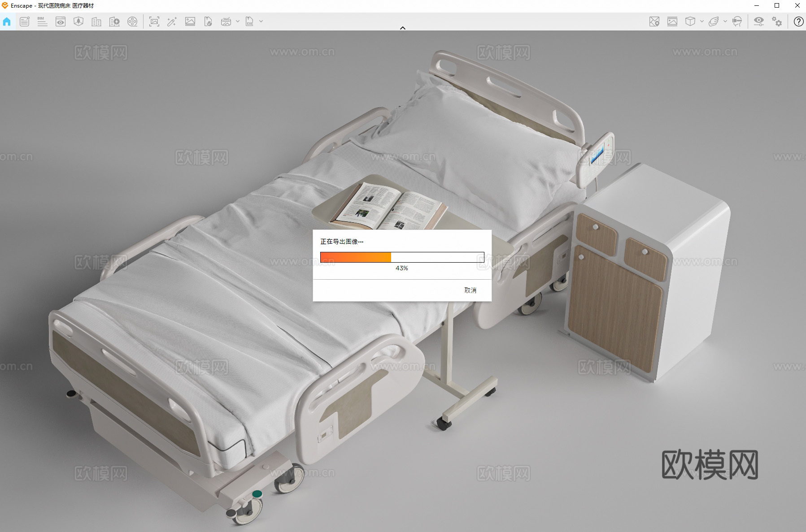Click the Enscape logo in title bar

(x=5, y=5)
